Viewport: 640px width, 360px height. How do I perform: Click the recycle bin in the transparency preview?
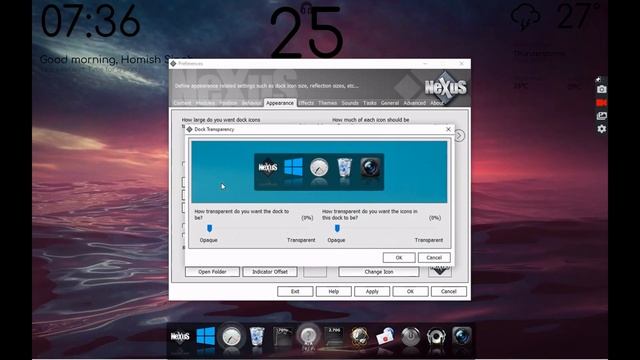344,168
